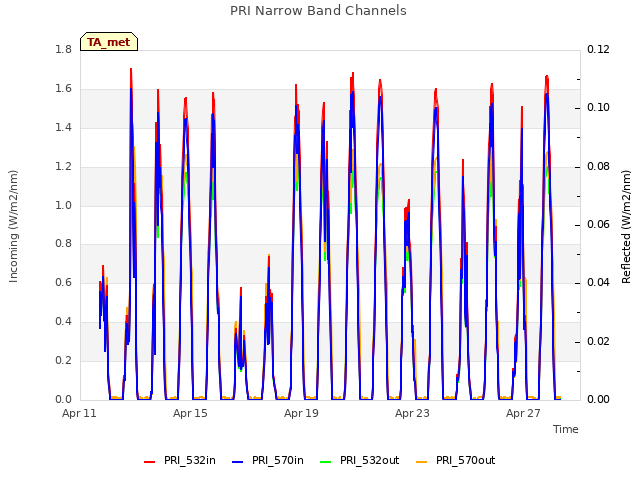Click the 0.0 left axis value

[64, 399]
